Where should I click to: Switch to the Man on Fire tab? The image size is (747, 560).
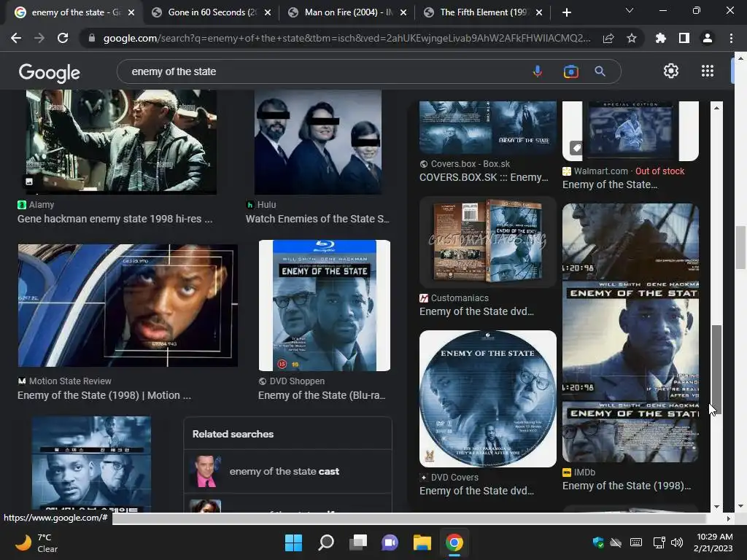(348, 12)
